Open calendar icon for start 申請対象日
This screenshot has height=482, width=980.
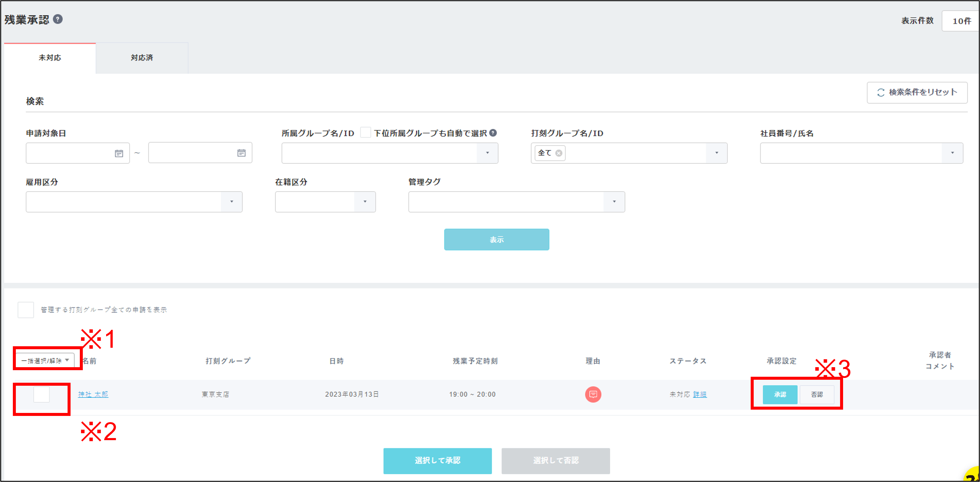coord(119,153)
